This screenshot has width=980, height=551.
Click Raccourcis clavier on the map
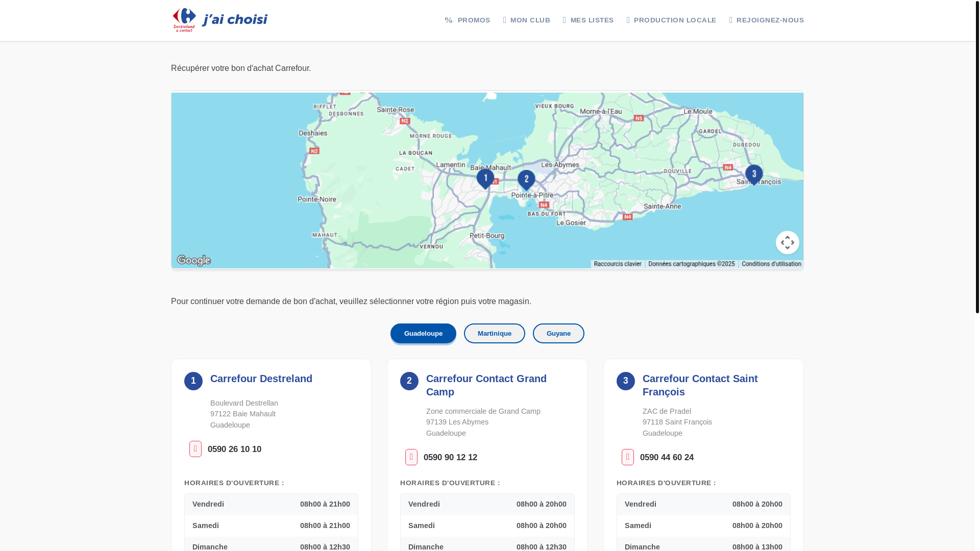(618, 264)
